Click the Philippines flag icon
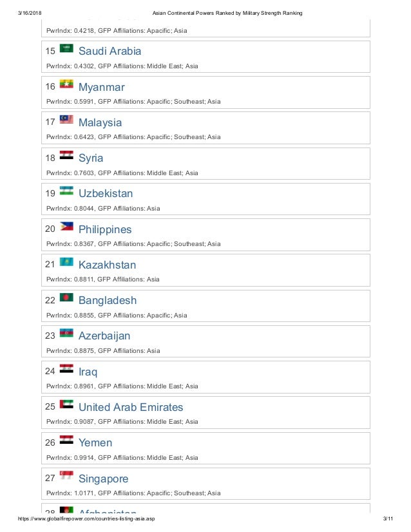The height and width of the screenshot is (532, 411). 66,226
